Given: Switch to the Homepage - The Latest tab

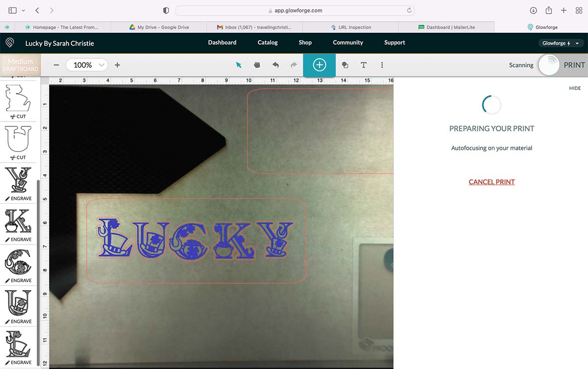Looking at the screenshot, I should pos(63,27).
